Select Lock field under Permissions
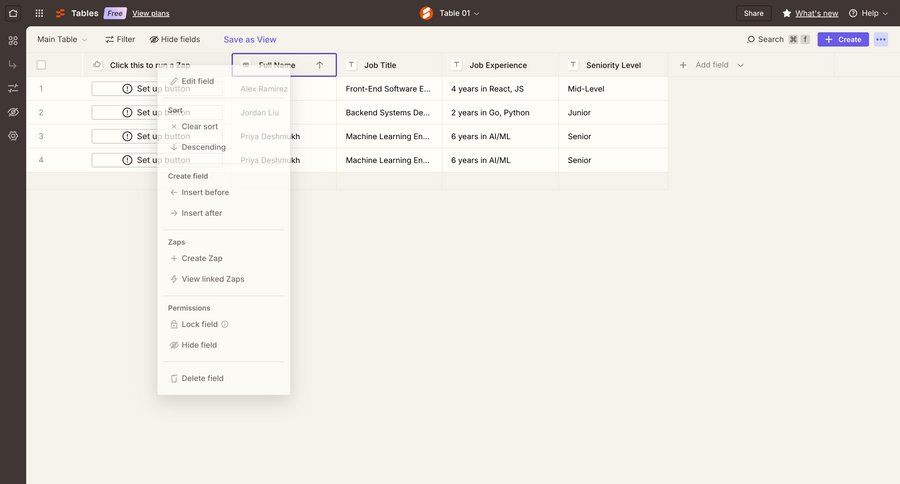Screen dimensions: 900x484 pos(223,324)
